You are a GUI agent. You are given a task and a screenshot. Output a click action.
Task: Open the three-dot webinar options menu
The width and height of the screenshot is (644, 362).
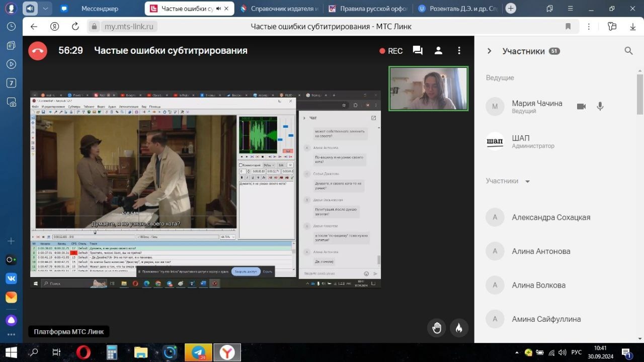coord(459,51)
